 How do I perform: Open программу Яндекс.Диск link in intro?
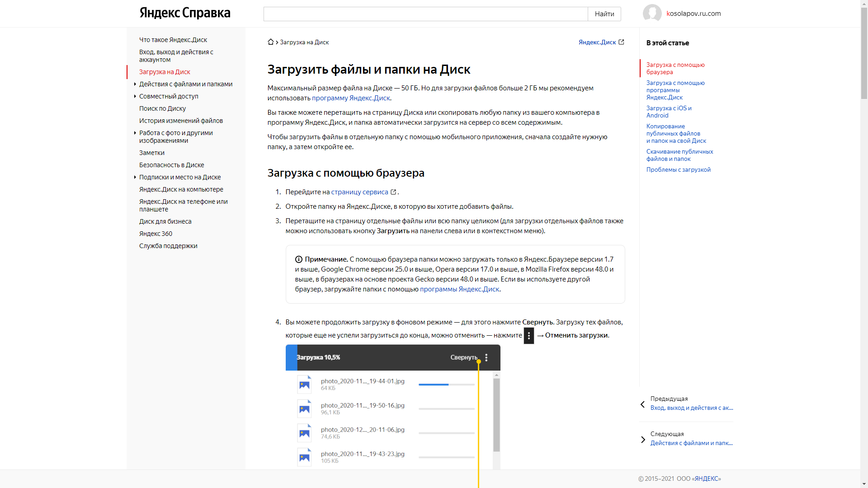[351, 98]
